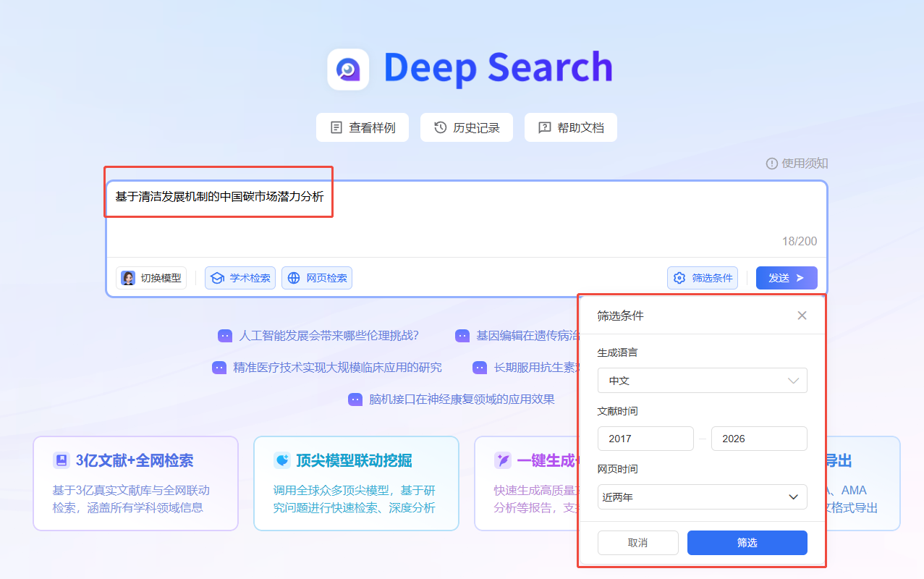Toggle 网页检索 web search
Viewport: 924px width, 579px height.
[x=317, y=278]
